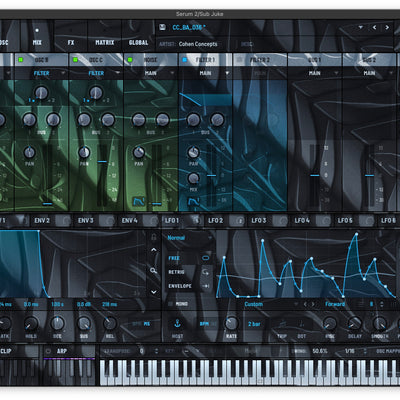The width and height of the screenshot is (400, 400).
Task: Click the envelope view down chevron
Action: (153, 292)
